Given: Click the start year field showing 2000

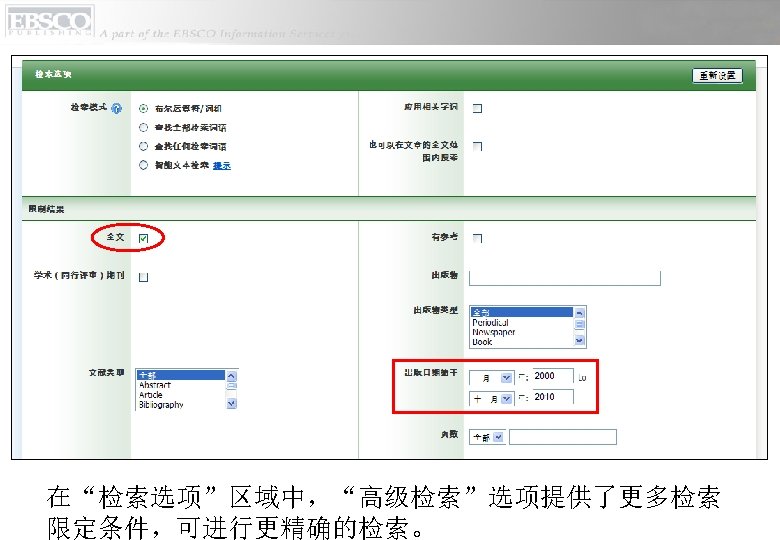Looking at the screenshot, I should click(553, 376).
